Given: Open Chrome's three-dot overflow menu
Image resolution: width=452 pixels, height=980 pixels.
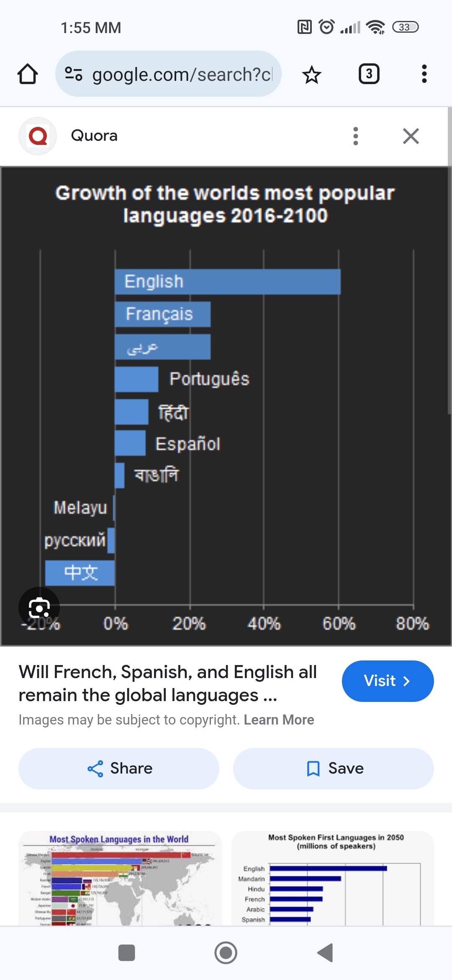Looking at the screenshot, I should tap(424, 74).
